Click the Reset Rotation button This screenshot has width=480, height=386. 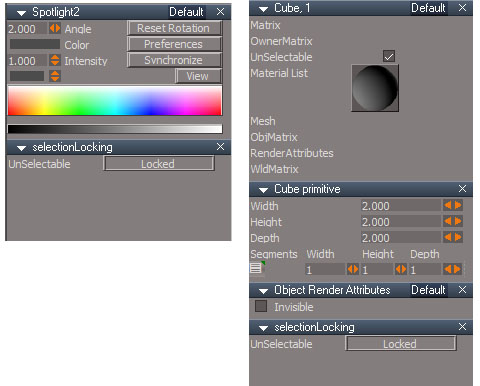tap(174, 28)
